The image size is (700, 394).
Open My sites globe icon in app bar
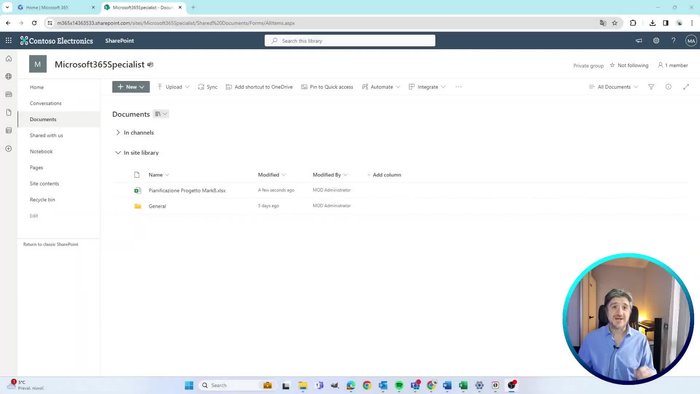click(8, 76)
